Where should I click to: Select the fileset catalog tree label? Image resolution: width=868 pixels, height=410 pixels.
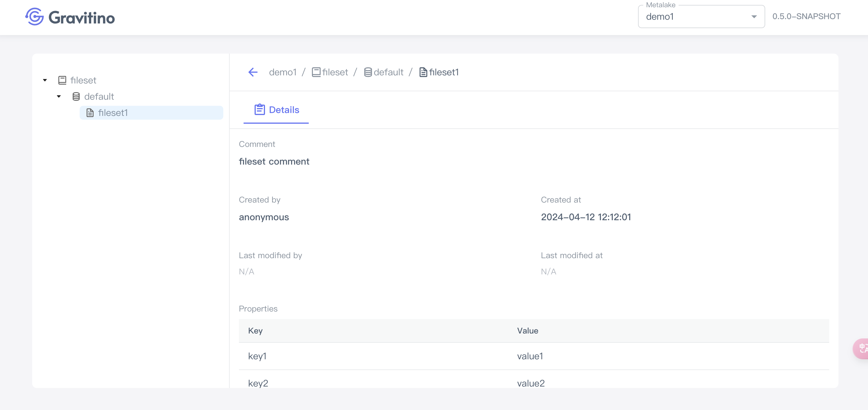(x=83, y=80)
